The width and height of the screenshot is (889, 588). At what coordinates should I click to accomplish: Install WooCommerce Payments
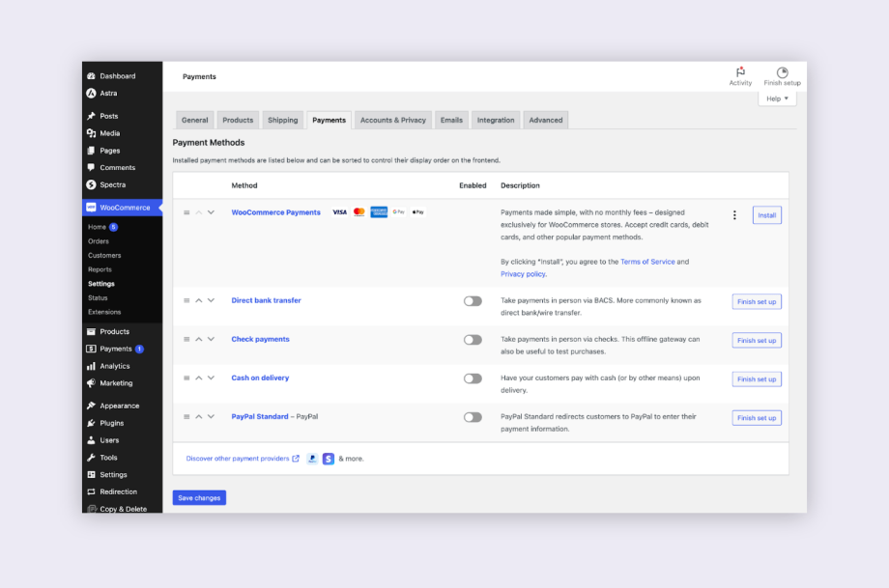pos(767,215)
